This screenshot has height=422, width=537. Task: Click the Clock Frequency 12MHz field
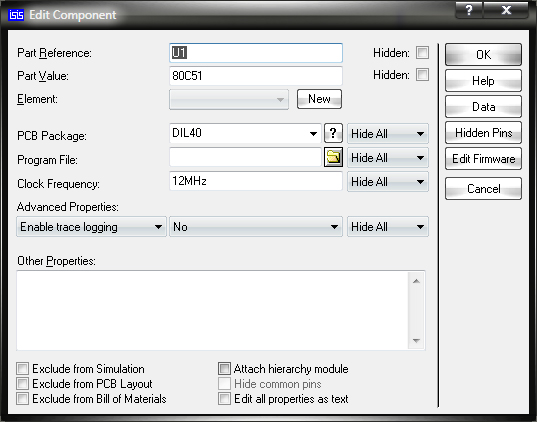(x=256, y=181)
